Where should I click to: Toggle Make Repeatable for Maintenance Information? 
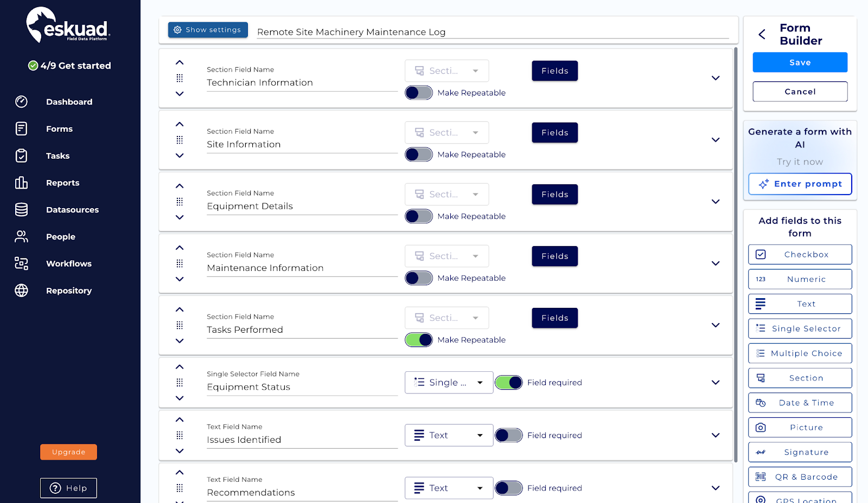pos(419,278)
